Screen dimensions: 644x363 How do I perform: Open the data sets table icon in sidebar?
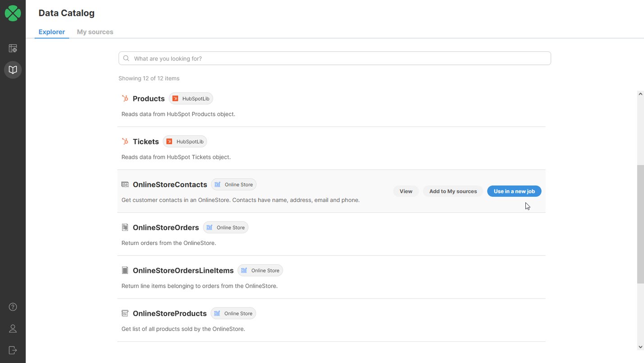(x=13, y=48)
